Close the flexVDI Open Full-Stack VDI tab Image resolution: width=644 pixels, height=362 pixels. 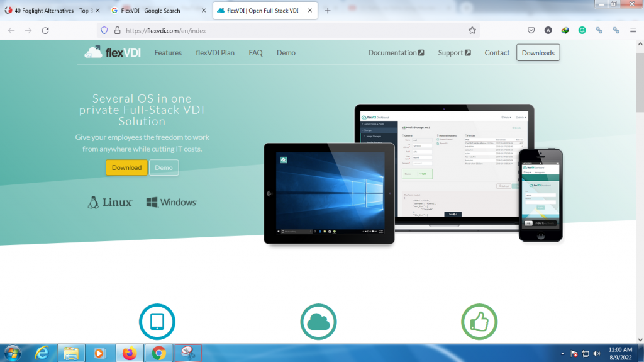310,11
